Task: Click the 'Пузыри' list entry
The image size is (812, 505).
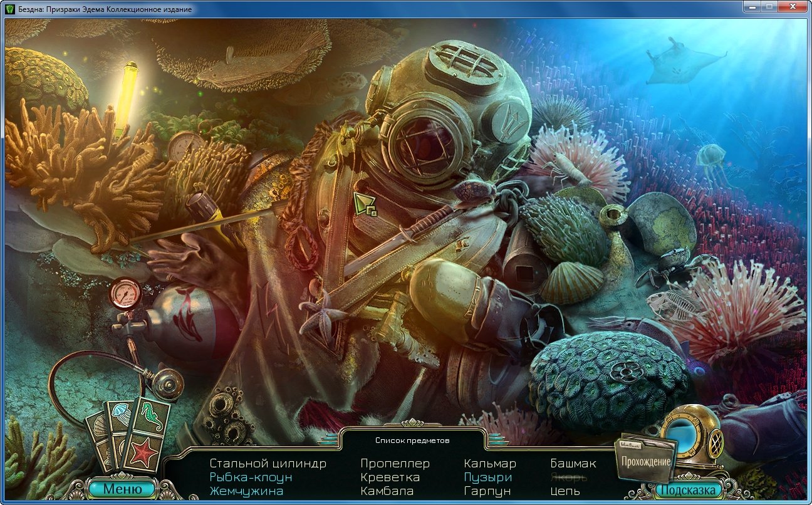Action: 488,477
